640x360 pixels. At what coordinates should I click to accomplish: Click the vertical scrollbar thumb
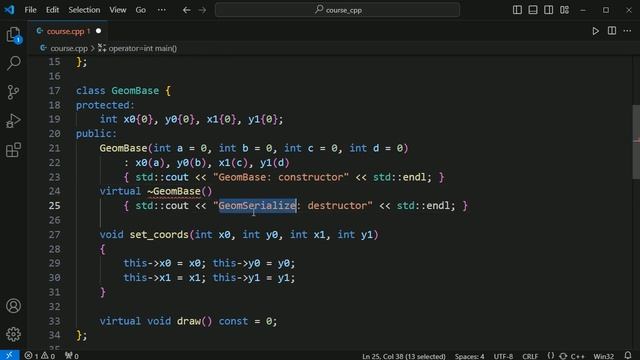coord(636,142)
